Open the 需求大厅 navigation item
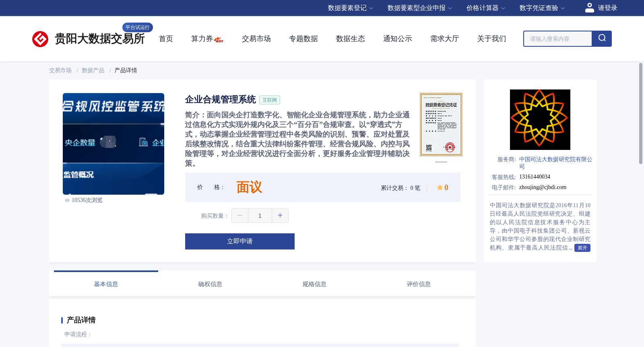 click(445, 39)
